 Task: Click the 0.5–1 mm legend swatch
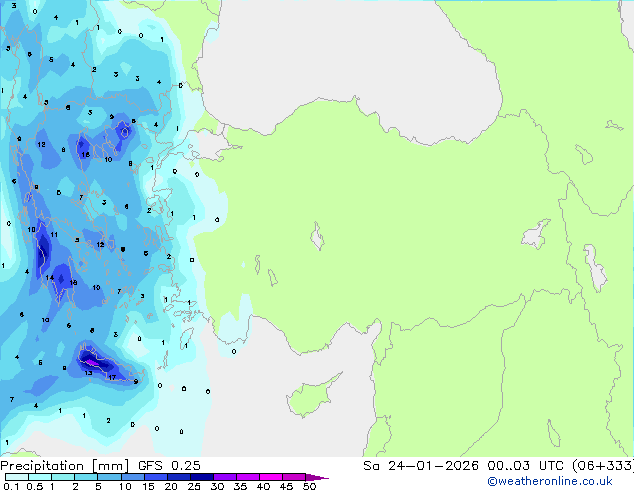pyautogui.click(x=40, y=477)
